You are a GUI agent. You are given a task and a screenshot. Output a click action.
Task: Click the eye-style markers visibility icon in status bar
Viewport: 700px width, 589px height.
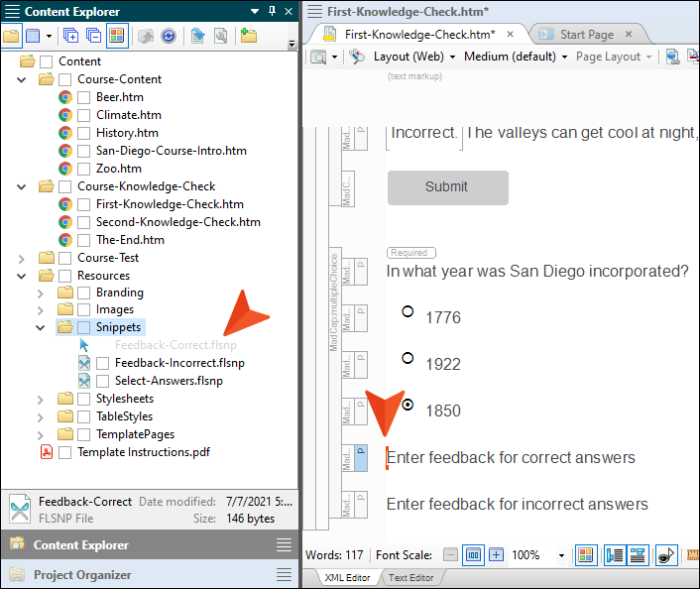click(x=666, y=555)
